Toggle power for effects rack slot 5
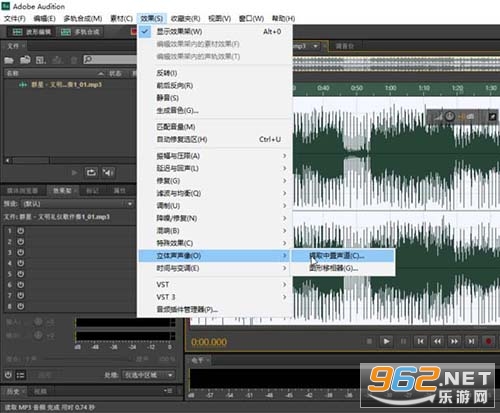This screenshot has height=413, width=500. point(21,274)
